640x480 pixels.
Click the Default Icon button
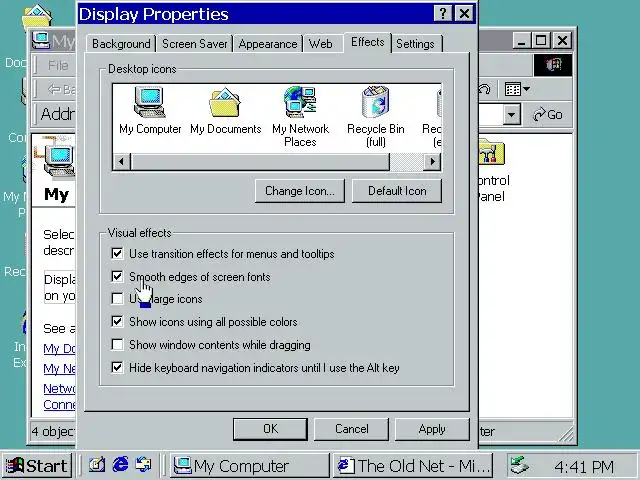tap(397, 191)
